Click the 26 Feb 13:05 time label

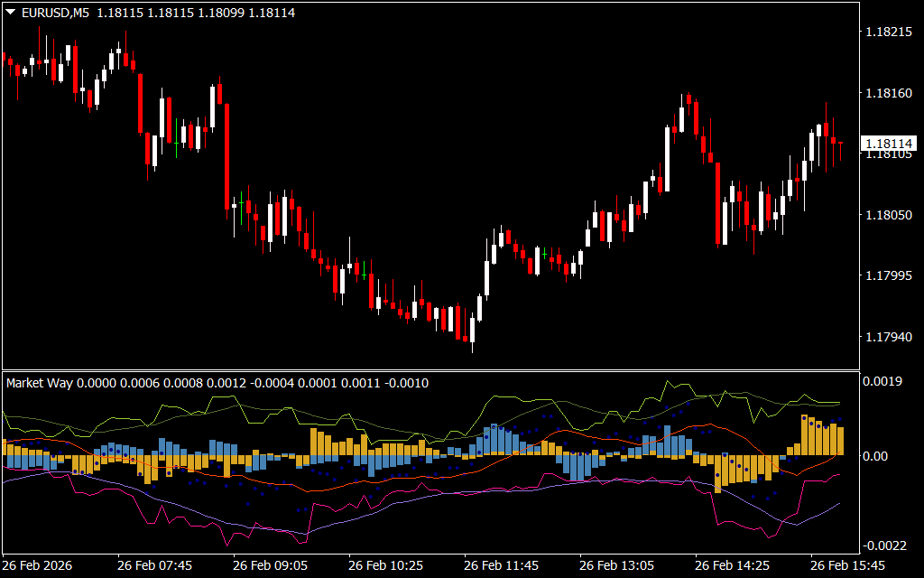[x=616, y=565]
